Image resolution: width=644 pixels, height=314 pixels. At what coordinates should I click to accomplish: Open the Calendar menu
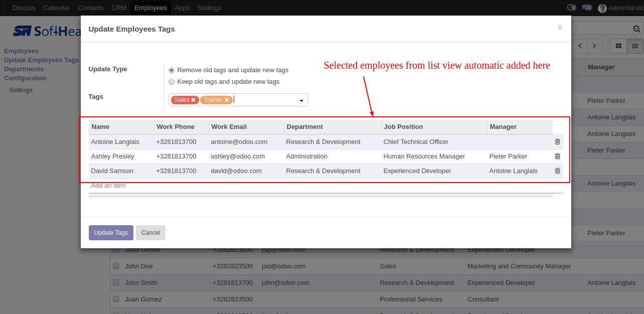57,8
